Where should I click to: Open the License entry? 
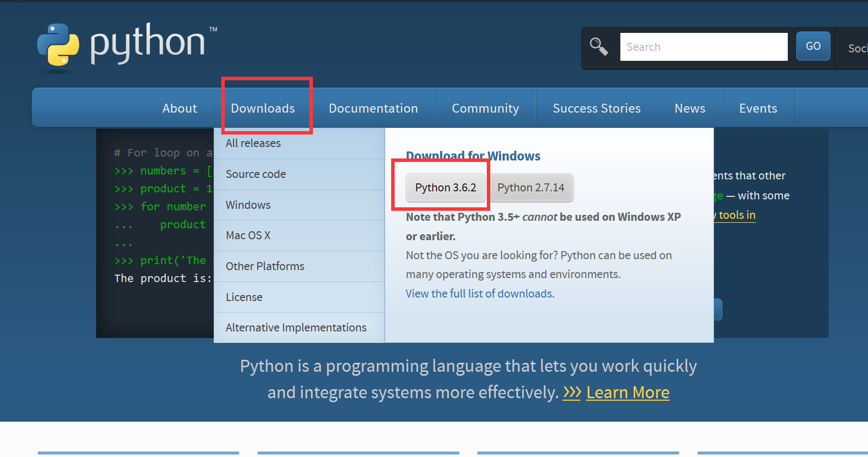(x=299, y=297)
